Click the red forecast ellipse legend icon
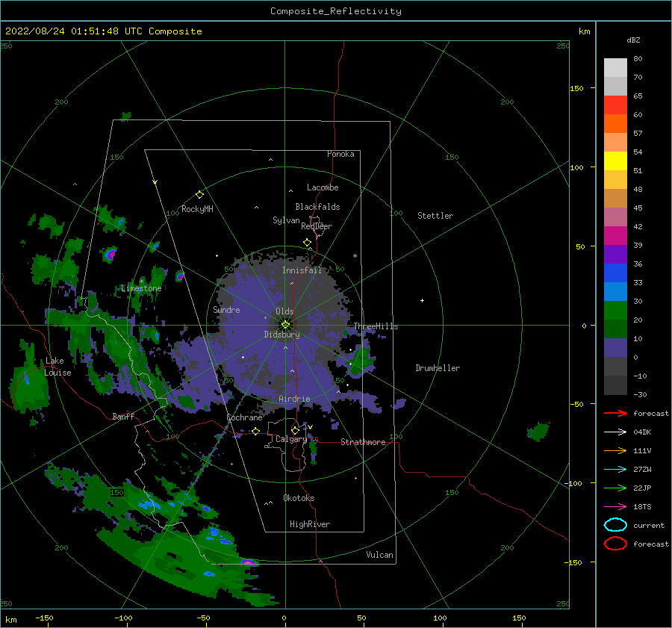The image size is (672, 628). coord(615,544)
